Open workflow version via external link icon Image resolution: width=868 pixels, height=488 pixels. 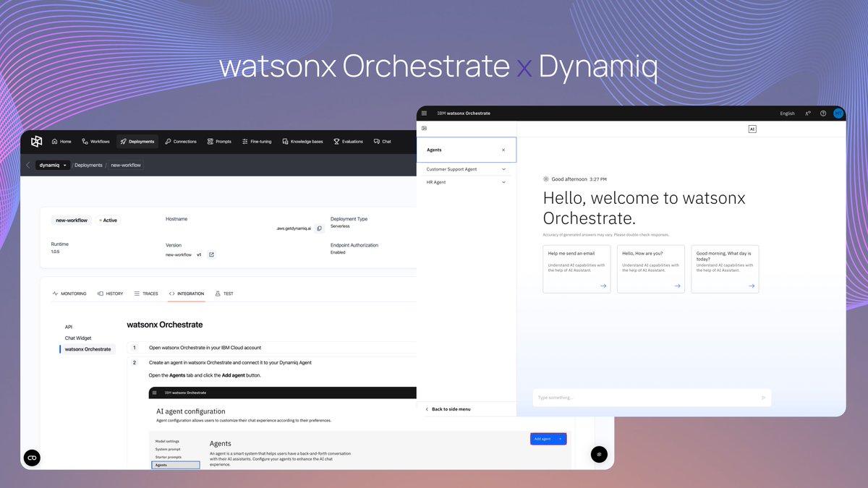coord(211,254)
